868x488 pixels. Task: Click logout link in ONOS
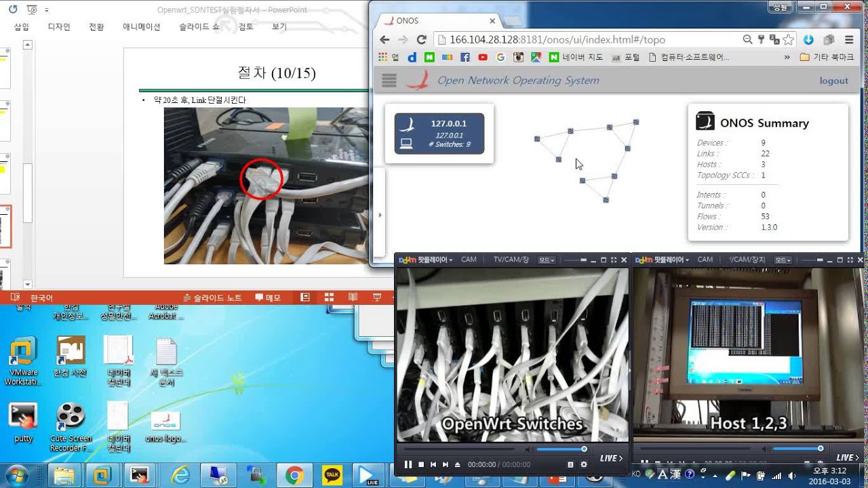833,81
